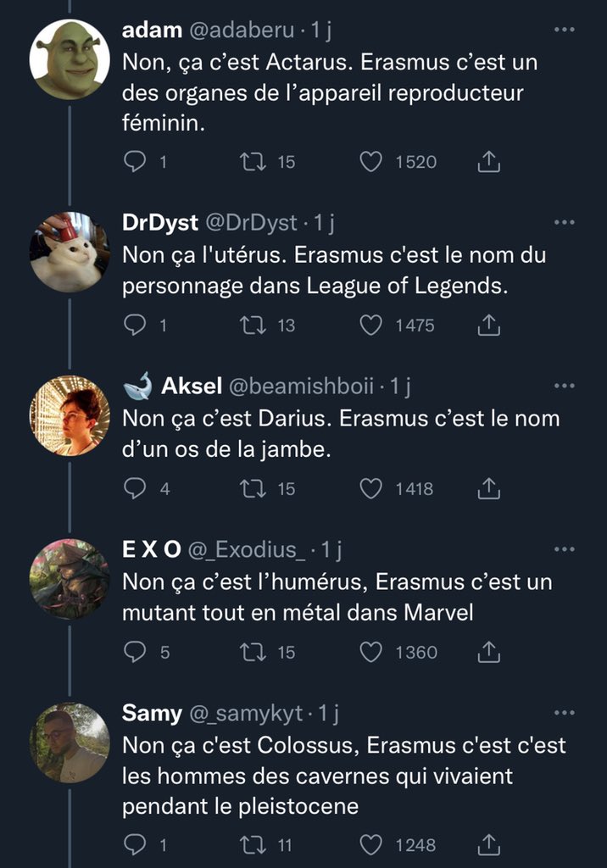Like adam's tweet with 1520 likes
Image resolution: width=607 pixels, height=868 pixels.
371,161
